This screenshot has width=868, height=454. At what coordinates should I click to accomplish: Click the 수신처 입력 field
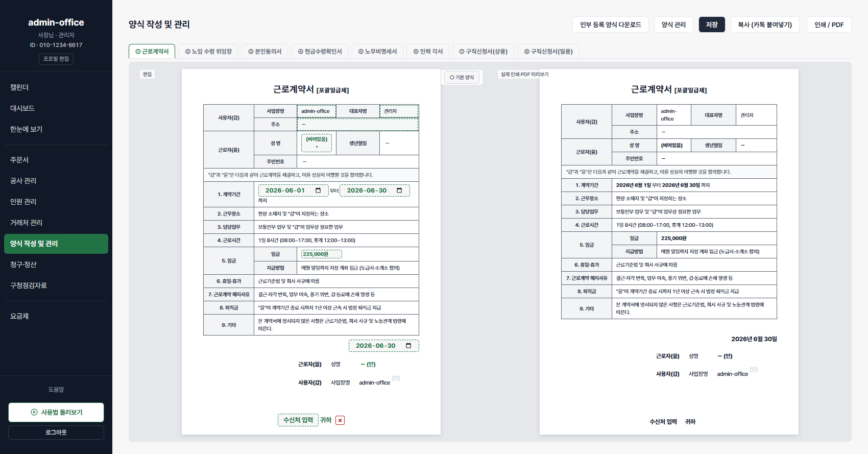(x=298, y=420)
